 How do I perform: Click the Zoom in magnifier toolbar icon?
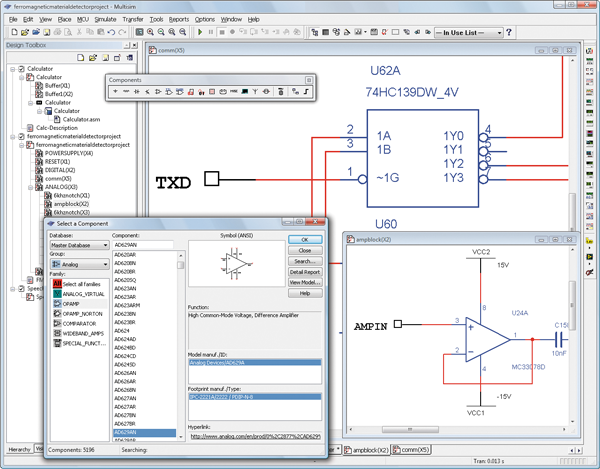(x=150, y=32)
